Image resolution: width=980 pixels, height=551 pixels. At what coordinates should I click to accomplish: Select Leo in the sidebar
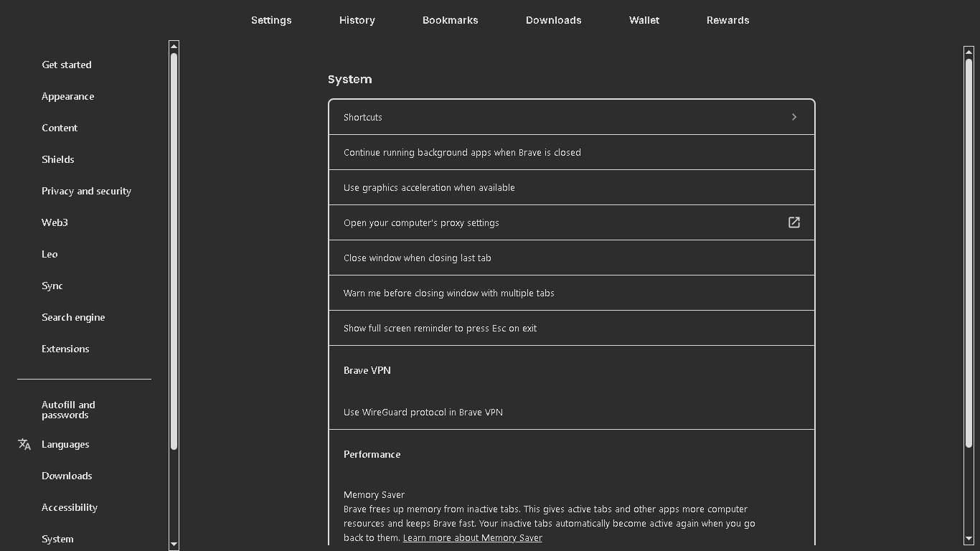click(x=50, y=254)
